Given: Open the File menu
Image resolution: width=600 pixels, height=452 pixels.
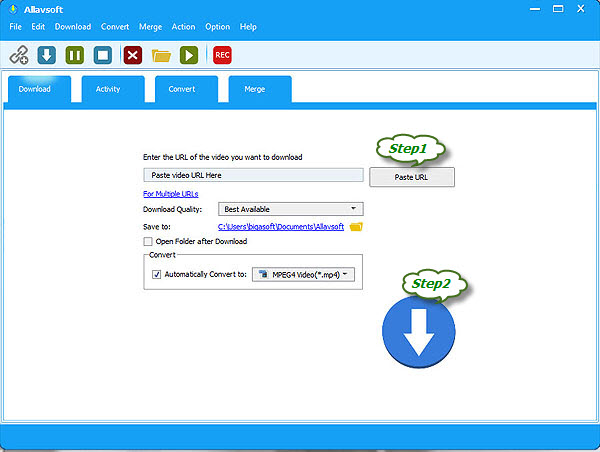Looking at the screenshot, I should click(x=16, y=27).
